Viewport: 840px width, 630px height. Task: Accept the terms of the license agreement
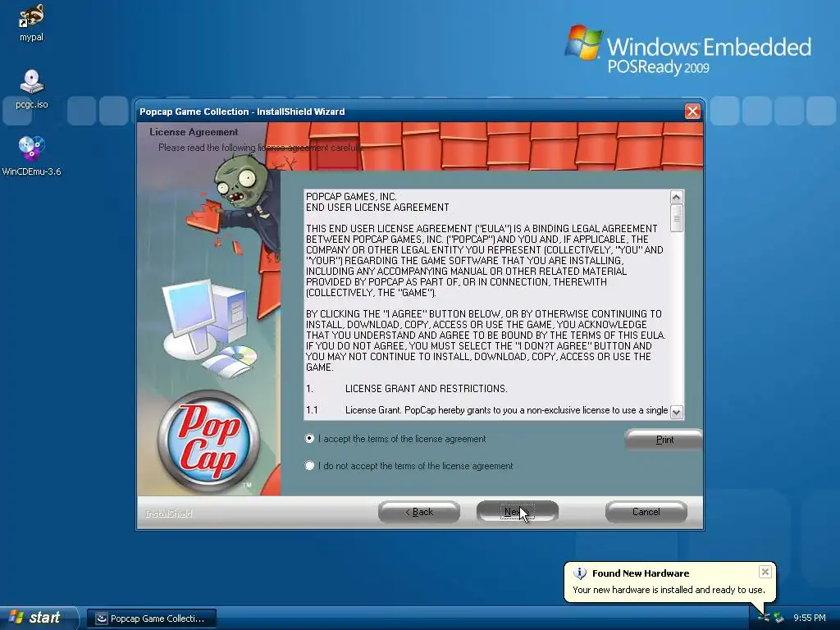coord(309,439)
